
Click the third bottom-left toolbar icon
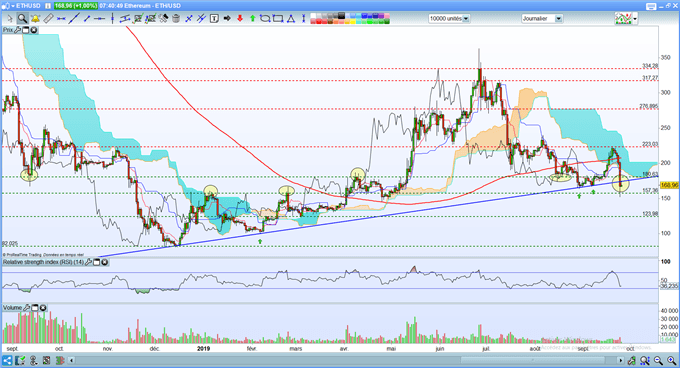click(x=33, y=361)
